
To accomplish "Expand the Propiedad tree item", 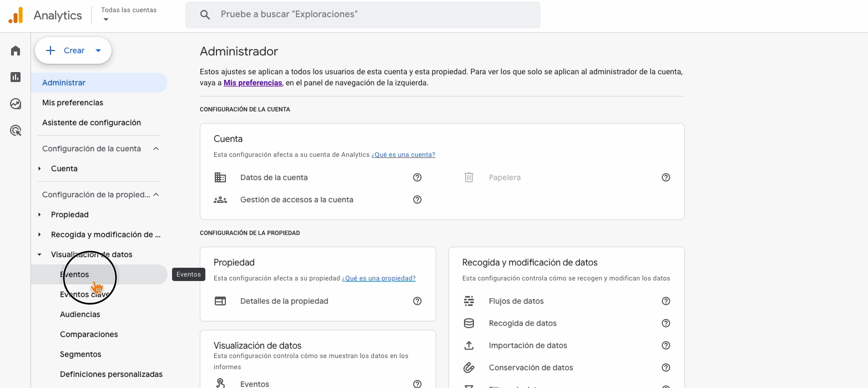I will (x=39, y=215).
